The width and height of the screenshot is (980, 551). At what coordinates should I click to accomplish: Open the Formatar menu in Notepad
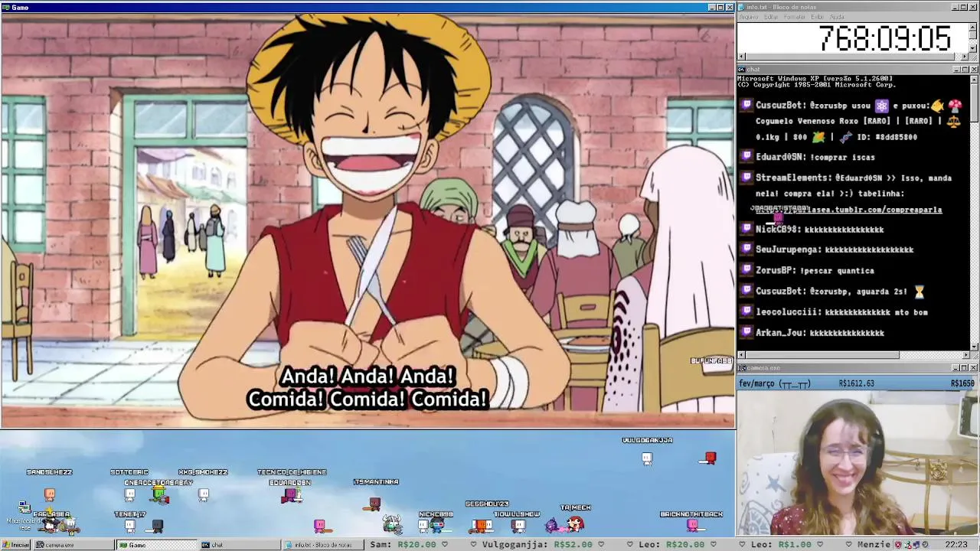tap(795, 17)
